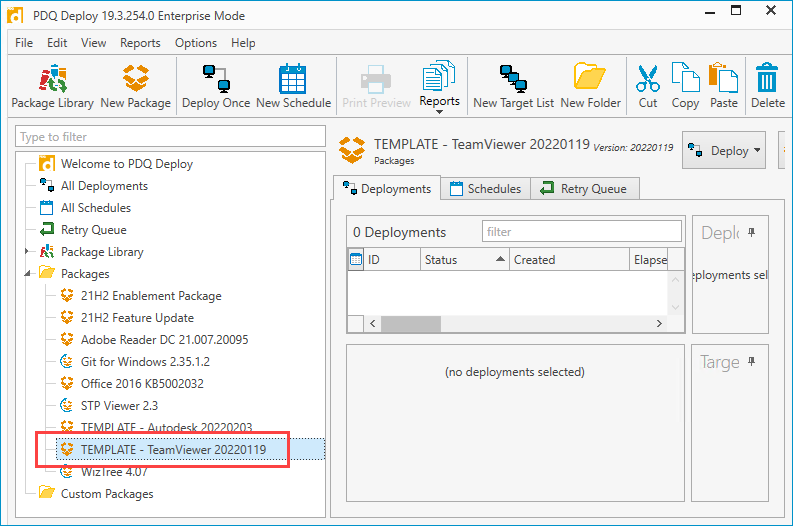Viewport: 793px width, 526px height.
Task: Create a New Target List
Action: 513,86
